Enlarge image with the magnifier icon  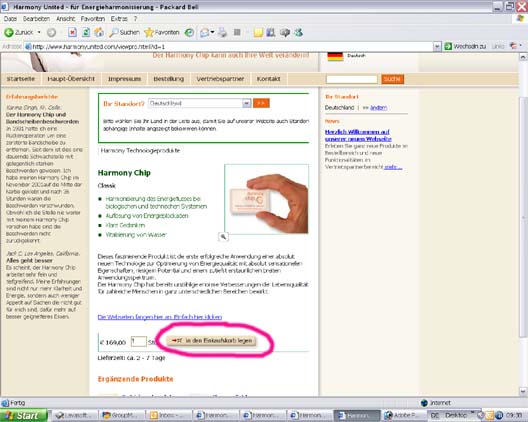(223, 237)
